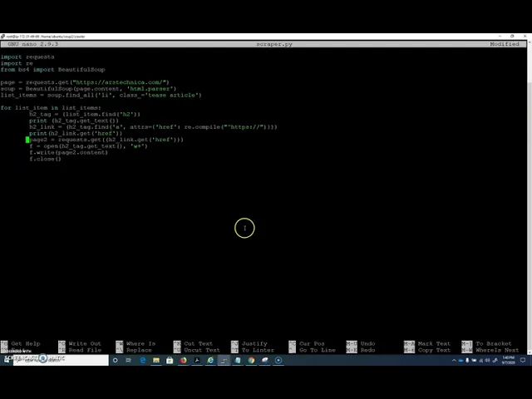
Task: Click the 'page2 = requests.get' line
Action: click(x=106, y=140)
